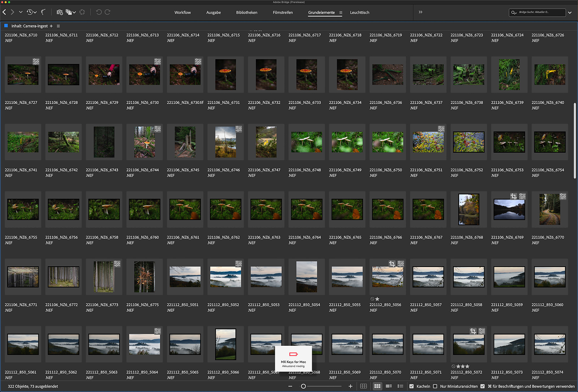Click the boomerang return-to-app icon

(x=43, y=12)
